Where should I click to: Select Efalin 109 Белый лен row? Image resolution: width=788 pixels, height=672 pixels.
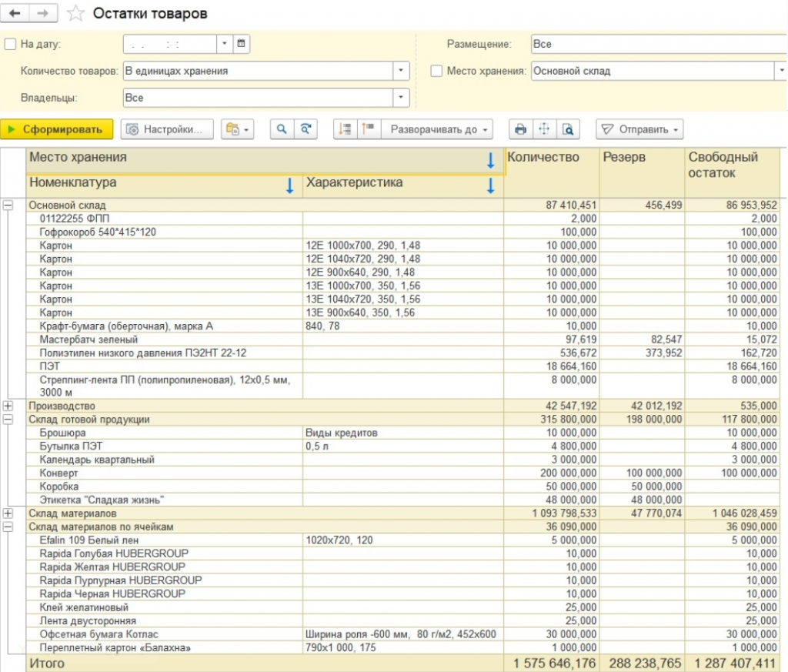click(x=402, y=540)
